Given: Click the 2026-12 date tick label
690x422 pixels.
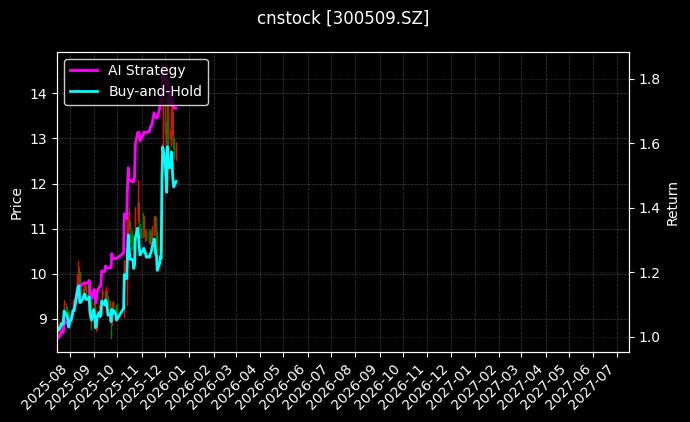Looking at the screenshot, I should pyautogui.click(x=427, y=386).
